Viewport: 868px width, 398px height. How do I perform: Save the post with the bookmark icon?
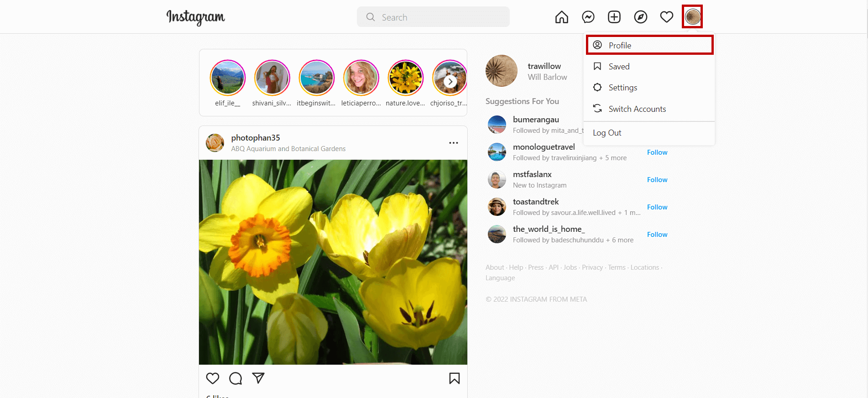coord(455,378)
